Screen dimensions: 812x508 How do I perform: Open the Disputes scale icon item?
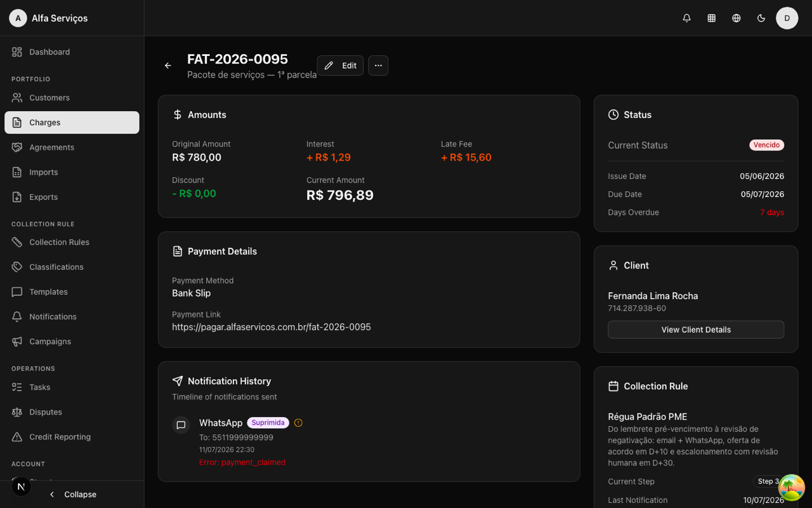[72, 412]
